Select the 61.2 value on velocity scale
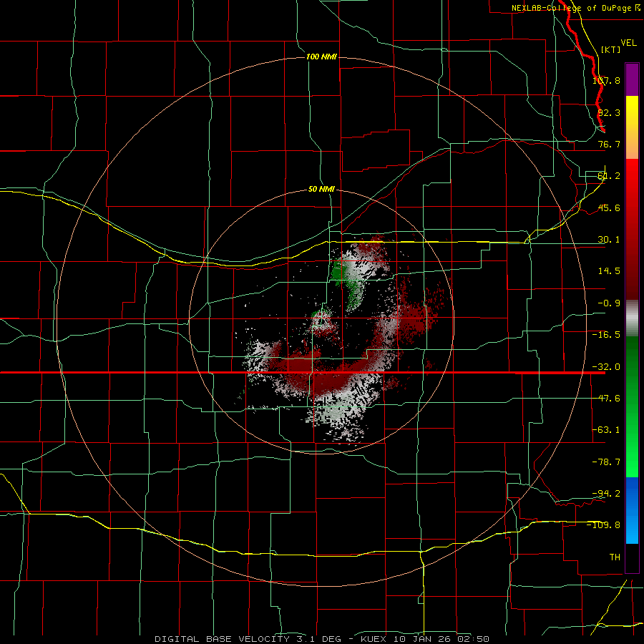Viewport: 644px width, 644px height. [x=609, y=176]
